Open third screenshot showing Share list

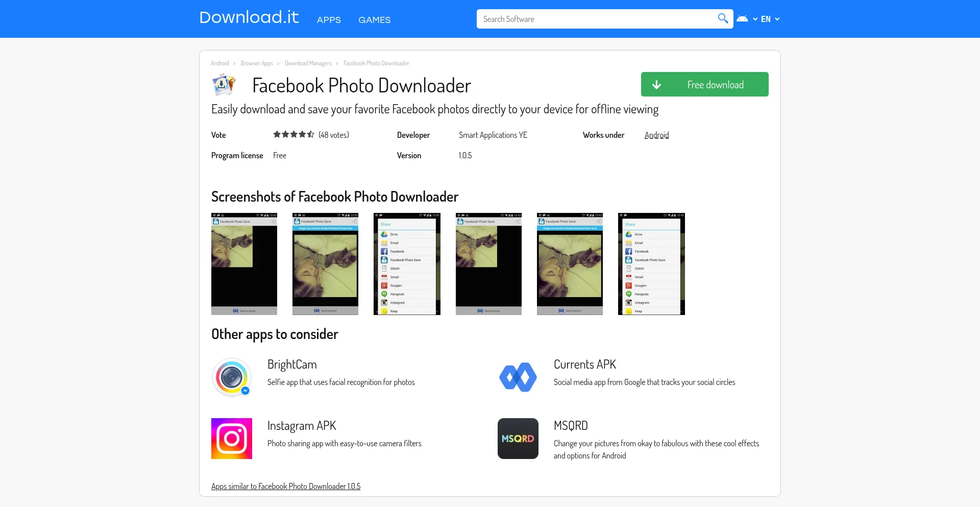(407, 264)
